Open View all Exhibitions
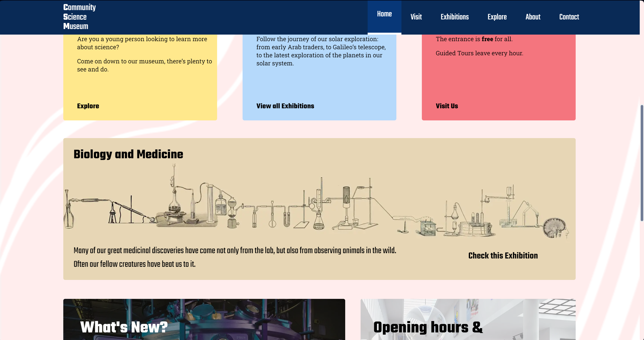The image size is (644, 340). coord(285,106)
